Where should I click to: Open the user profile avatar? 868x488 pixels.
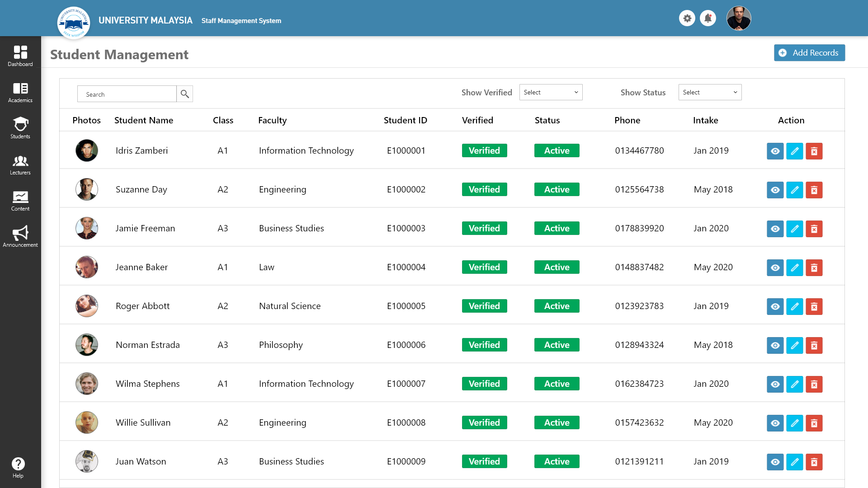click(x=739, y=19)
